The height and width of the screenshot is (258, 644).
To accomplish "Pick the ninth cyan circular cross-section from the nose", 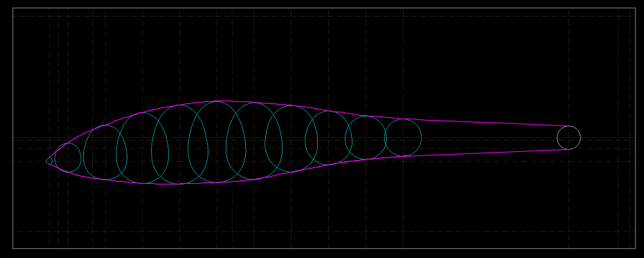I will point(366,138).
